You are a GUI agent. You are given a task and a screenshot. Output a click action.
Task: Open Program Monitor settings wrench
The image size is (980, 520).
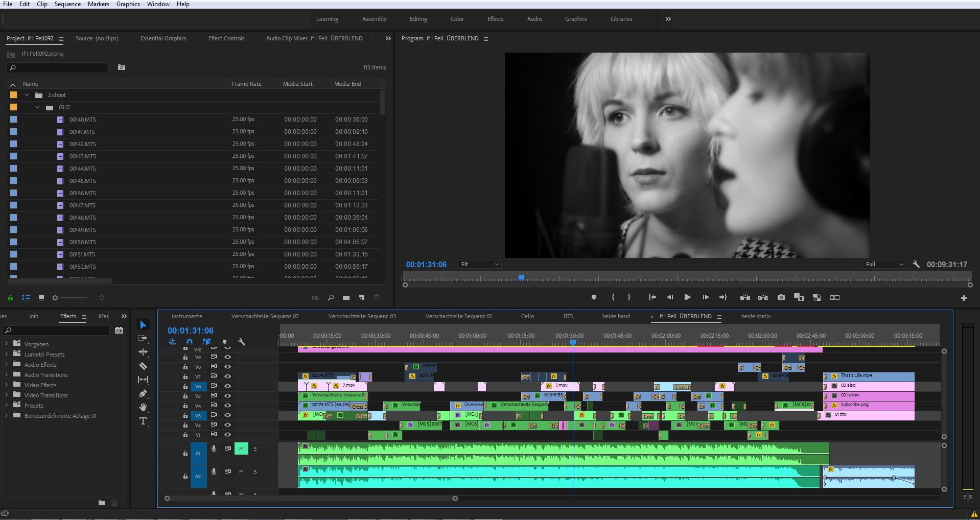(916, 264)
